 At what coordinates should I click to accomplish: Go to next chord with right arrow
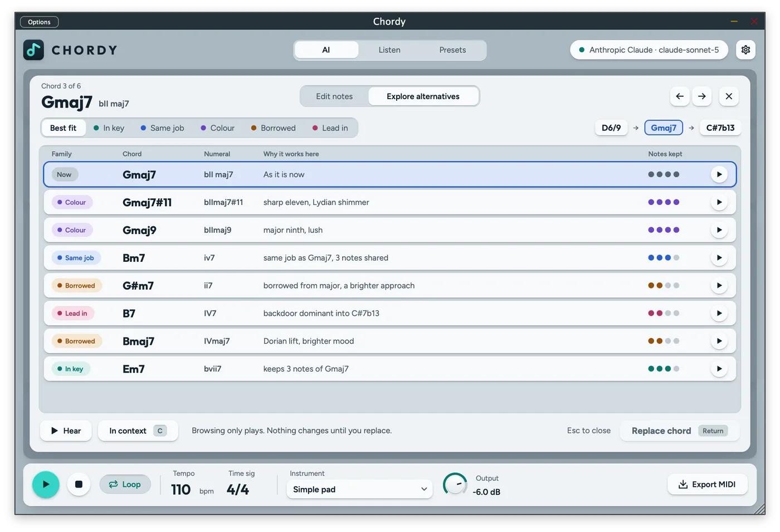click(702, 96)
